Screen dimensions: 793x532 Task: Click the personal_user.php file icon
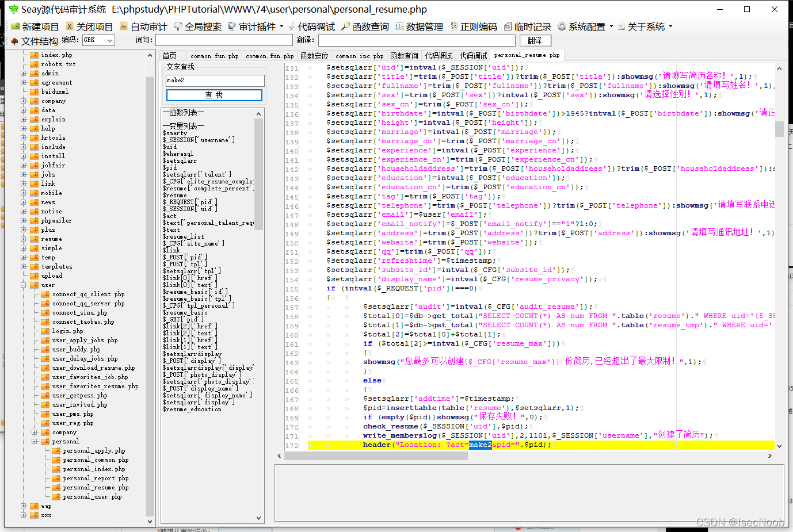56,497
